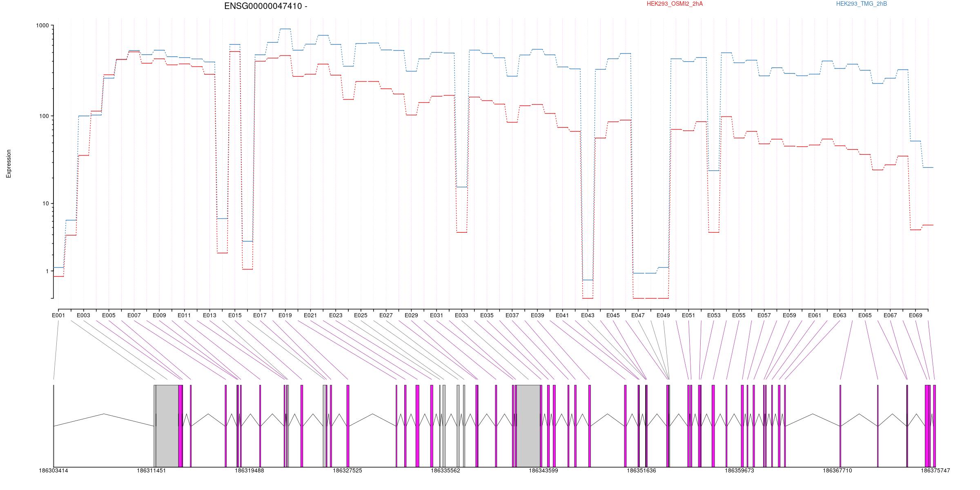
Task: Click the y-axis tick label 100
Action: [x=44, y=116]
